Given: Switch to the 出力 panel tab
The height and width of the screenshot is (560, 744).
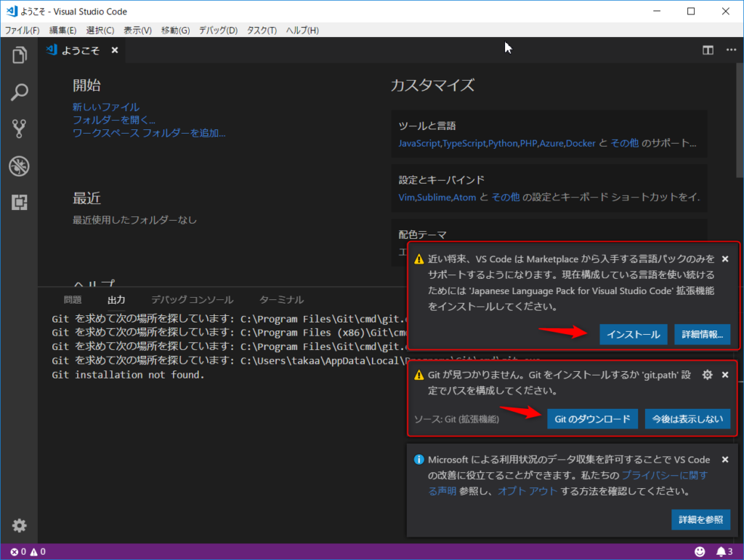Looking at the screenshot, I should 116,300.
